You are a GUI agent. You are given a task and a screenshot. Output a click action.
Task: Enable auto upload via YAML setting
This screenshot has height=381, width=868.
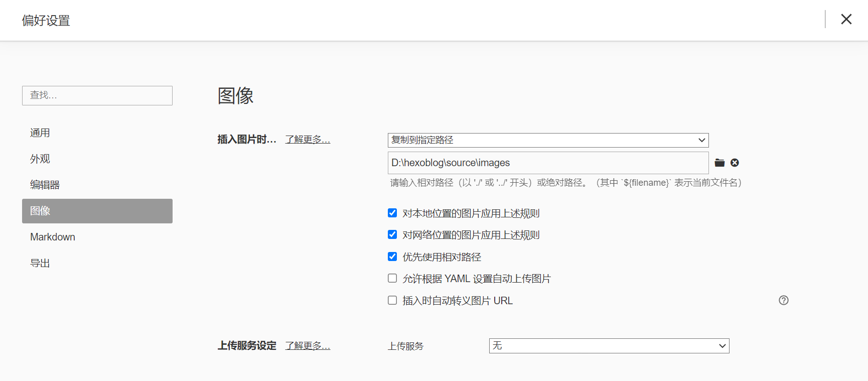pyautogui.click(x=392, y=278)
